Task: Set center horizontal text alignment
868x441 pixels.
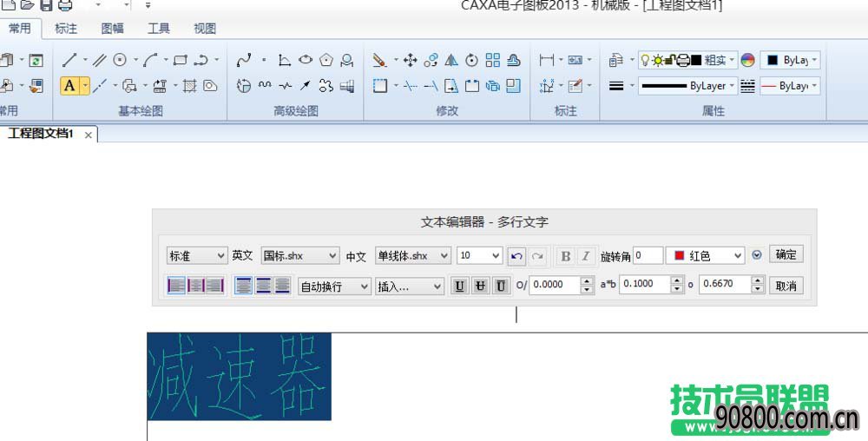Action: coord(196,286)
